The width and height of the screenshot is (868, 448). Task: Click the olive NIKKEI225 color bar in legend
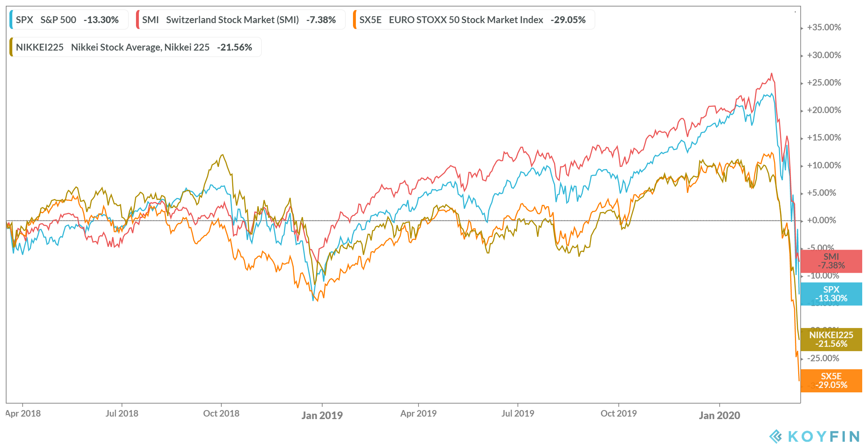11,47
